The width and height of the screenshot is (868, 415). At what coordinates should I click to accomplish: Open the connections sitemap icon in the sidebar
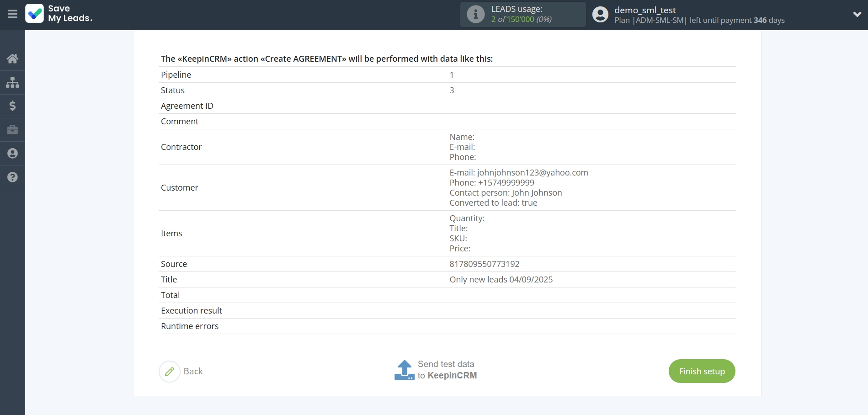tap(12, 82)
